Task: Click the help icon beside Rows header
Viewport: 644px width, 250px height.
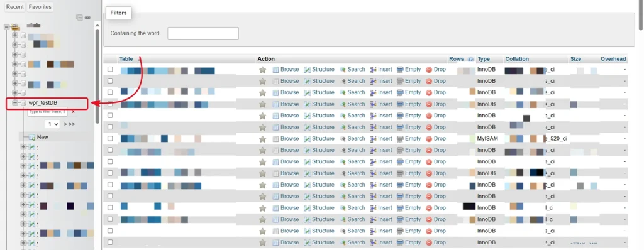Action: pos(470,59)
